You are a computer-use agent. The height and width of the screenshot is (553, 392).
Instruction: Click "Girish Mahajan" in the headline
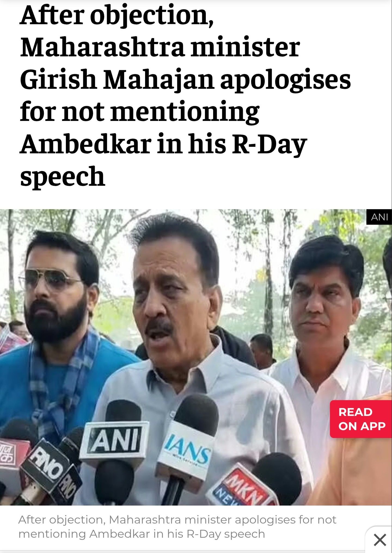117,80
